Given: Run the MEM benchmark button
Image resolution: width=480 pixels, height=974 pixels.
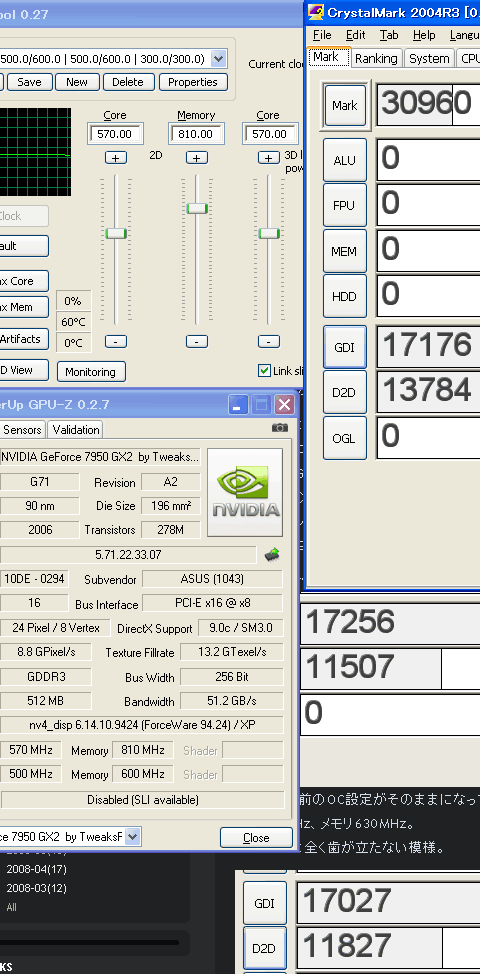Looking at the screenshot, I should click(345, 252).
